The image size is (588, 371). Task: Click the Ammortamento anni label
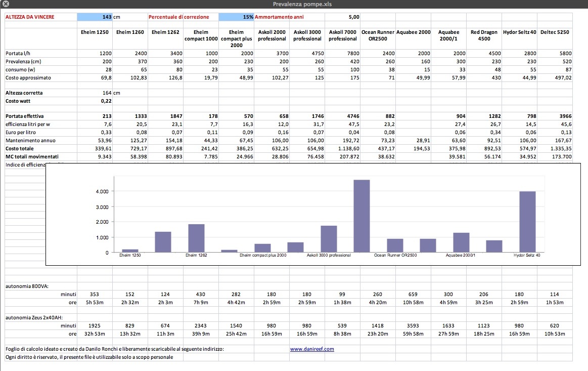[279, 17]
